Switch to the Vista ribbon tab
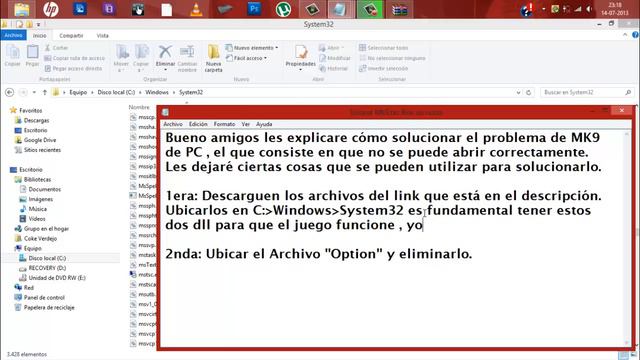640x360 pixels. (x=102, y=36)
